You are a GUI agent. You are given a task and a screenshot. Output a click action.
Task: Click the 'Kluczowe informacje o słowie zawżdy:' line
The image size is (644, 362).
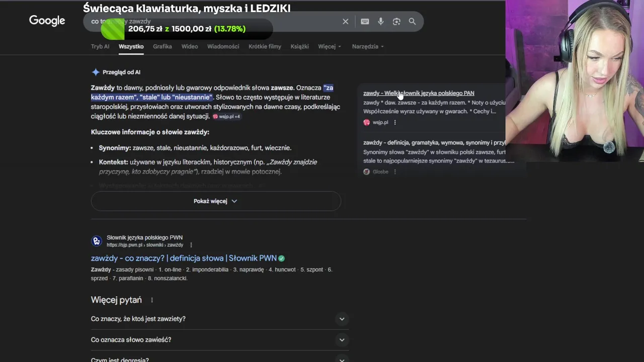(x=150, y=132)
